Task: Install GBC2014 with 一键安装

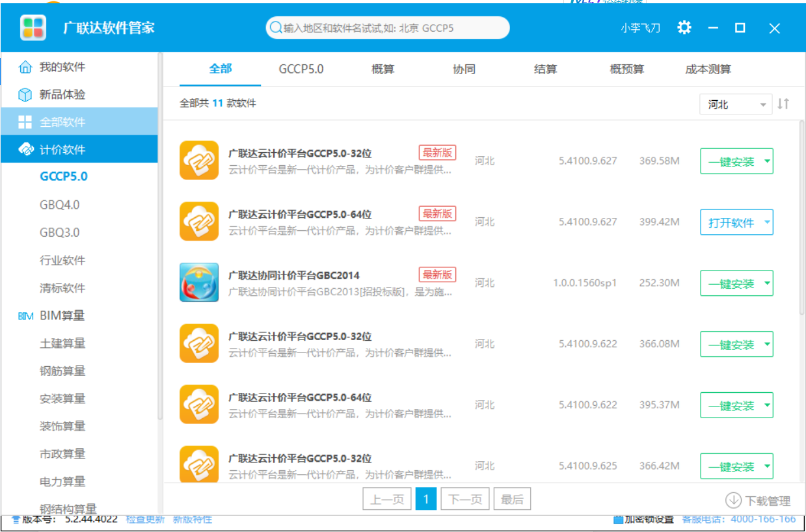Action: [731, 284]
